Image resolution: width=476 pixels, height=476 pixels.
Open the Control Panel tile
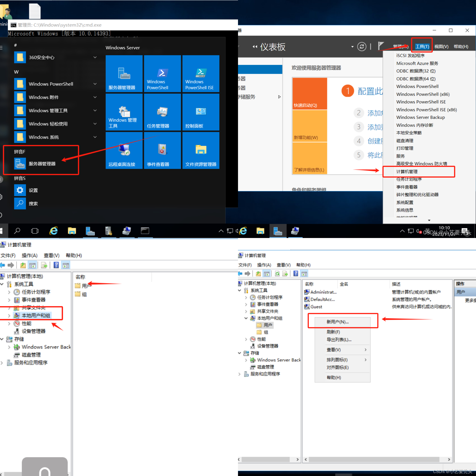coord(201,112)
